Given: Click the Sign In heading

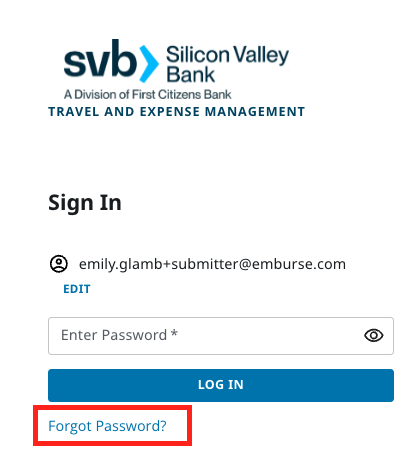Looking at the screenshot, I should (85, 203).
